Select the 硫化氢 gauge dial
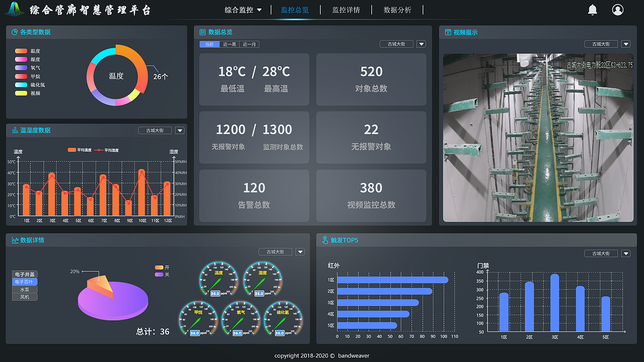This screenshot has width=644, height=362. pyautogui.click(x=283, y=319)
